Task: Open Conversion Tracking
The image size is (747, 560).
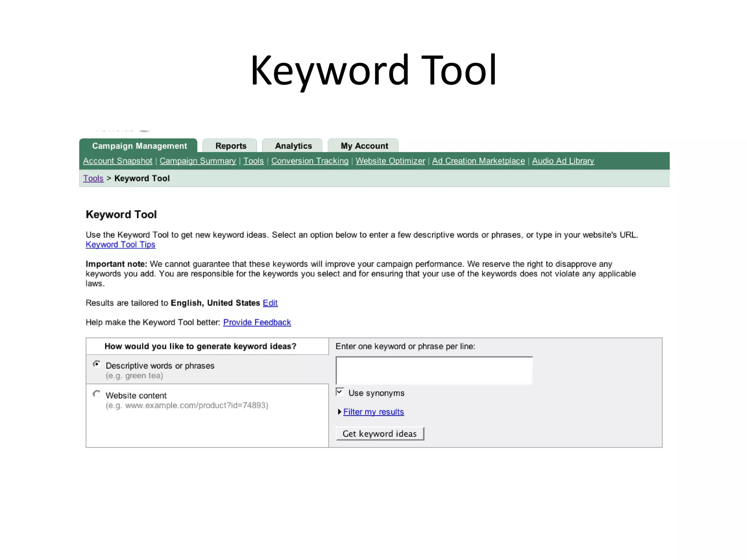Action: (x=310, y=161)
